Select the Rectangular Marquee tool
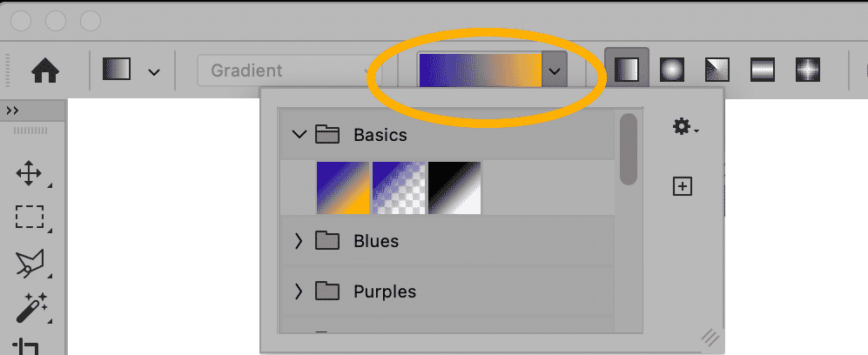This screenshot has height=355, width=868. tap(29, 218)
